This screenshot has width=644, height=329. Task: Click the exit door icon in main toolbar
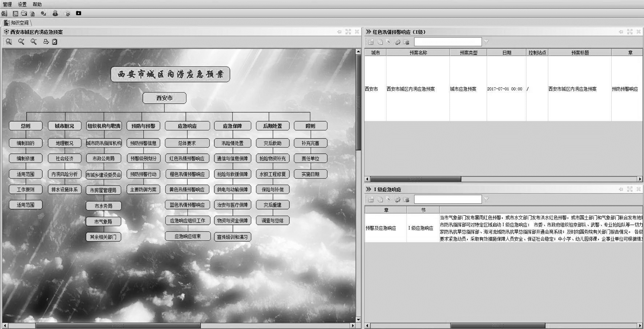tap(4, 14)
